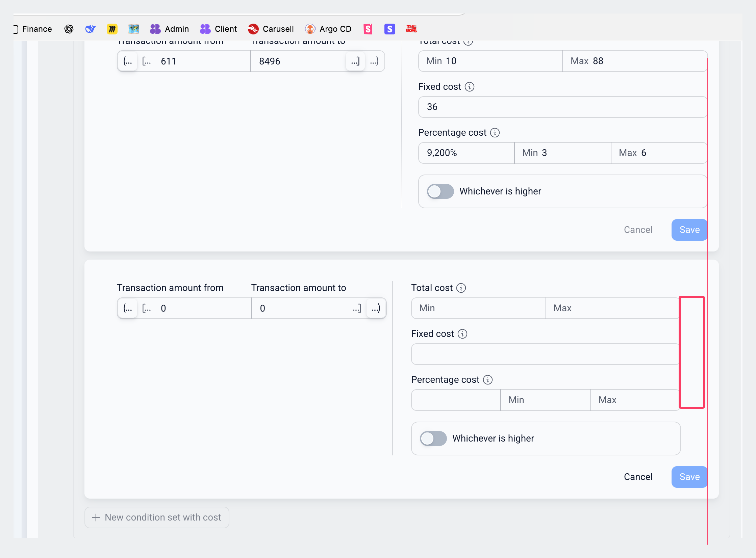Open the pink S bookmark icon
Viewport: 756px width, 558px height.
[368, 29]
